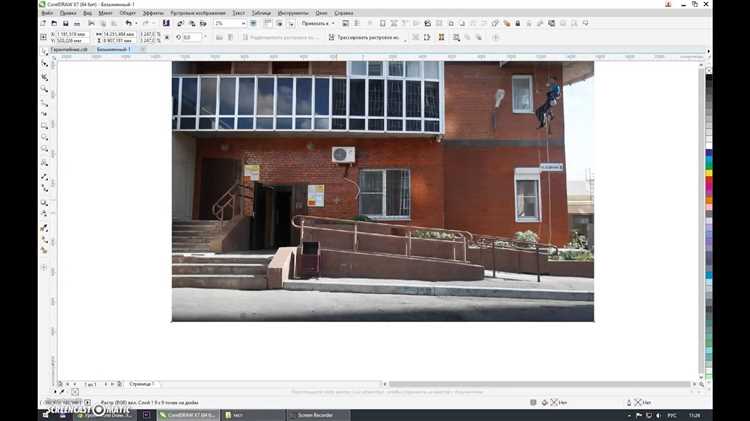This screenshot has height=421, width=750.
Task: Expand the toolbox customize plus button
Action: (x=44, y=267)
